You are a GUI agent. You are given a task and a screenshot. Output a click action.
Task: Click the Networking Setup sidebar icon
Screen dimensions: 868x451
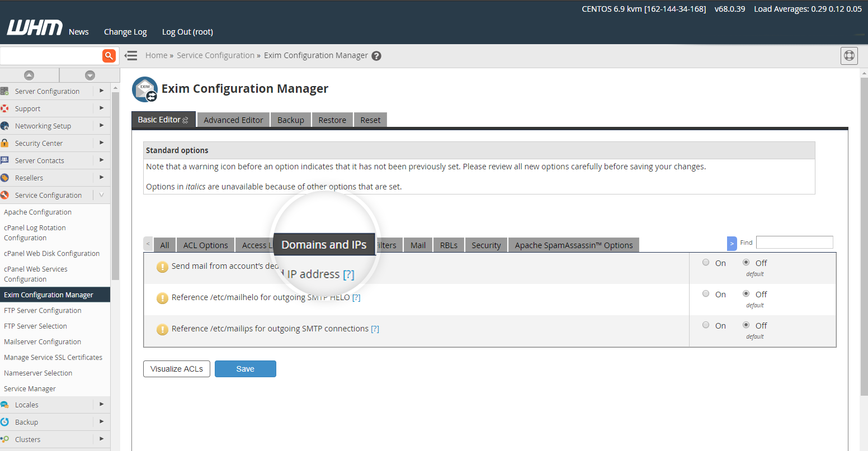click(4, 126)
